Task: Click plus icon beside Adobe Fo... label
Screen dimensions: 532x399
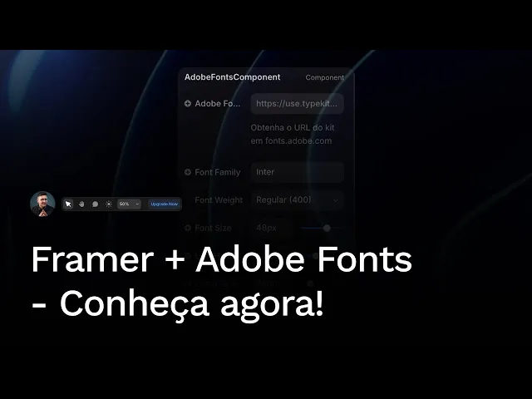Action: (x=188, y=103)
